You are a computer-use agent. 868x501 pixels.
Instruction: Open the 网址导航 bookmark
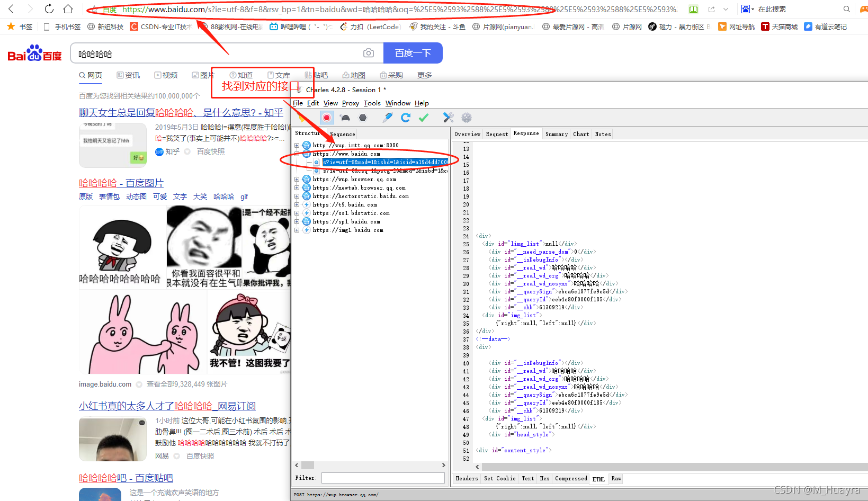point(736,26)
